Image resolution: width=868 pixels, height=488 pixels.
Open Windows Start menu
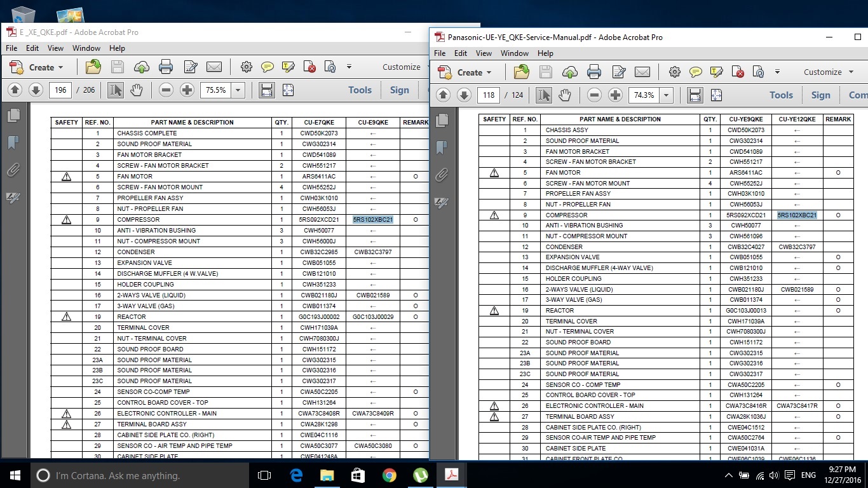click(15, 475)
